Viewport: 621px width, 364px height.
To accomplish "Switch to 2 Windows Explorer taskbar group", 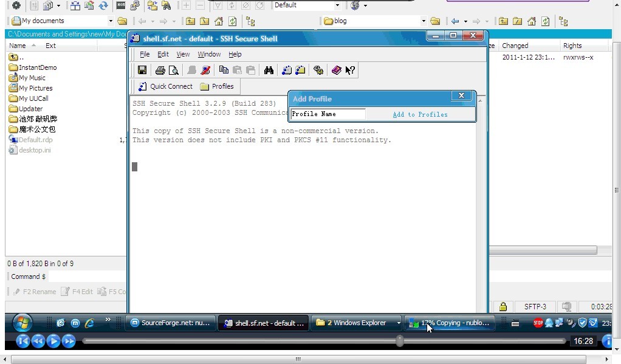I will pos(356,323).
